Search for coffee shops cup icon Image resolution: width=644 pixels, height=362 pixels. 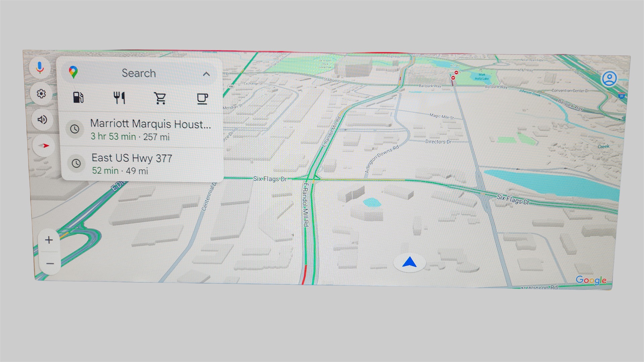pos(202,99)
